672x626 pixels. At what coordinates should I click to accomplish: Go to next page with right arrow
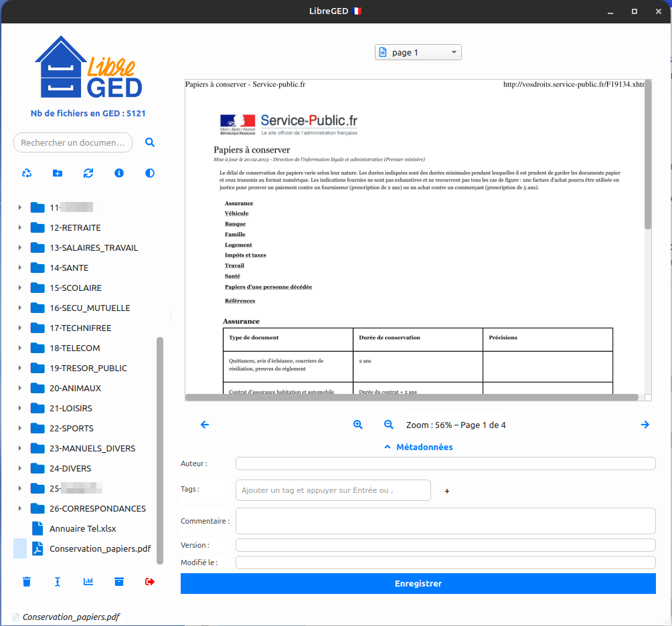click(x=645, y=425)
